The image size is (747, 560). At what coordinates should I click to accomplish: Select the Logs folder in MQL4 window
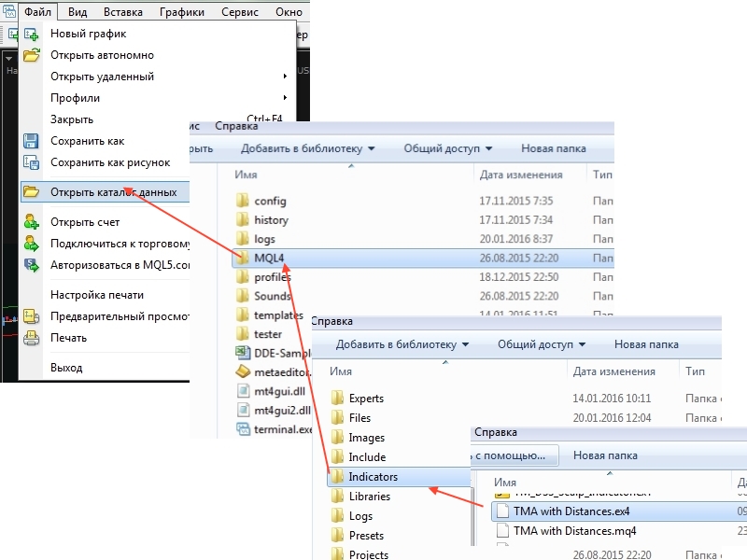click(360, 516)
